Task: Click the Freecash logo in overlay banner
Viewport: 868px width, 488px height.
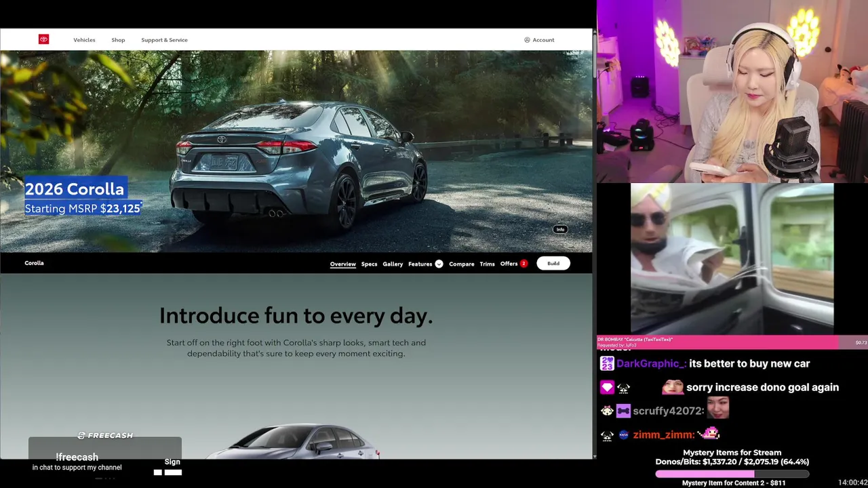Action: coord(105,435)
